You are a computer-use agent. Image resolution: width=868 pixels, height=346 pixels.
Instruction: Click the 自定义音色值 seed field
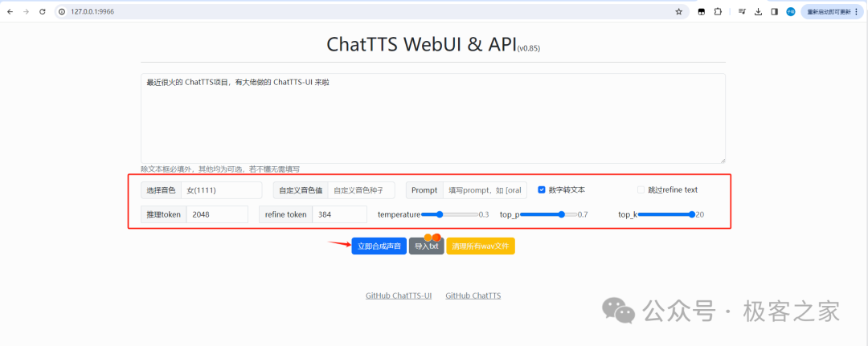coord(362,190)
